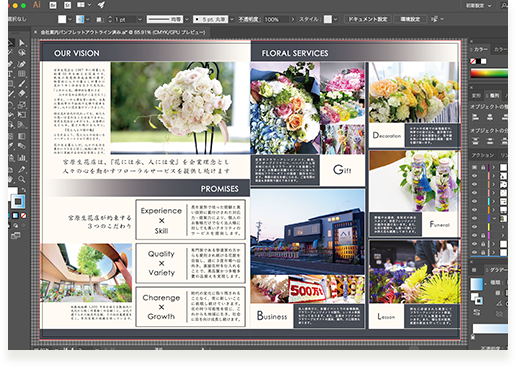
Task: Click the ドキュメント設定 button
Action: pos(368,19)
